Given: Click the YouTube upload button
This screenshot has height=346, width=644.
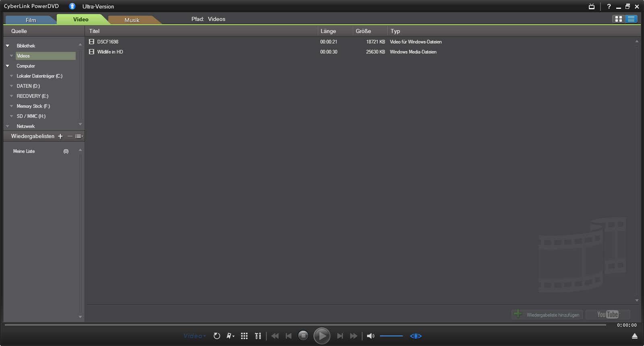Looking at the screenshot, I should coord(608,315).
